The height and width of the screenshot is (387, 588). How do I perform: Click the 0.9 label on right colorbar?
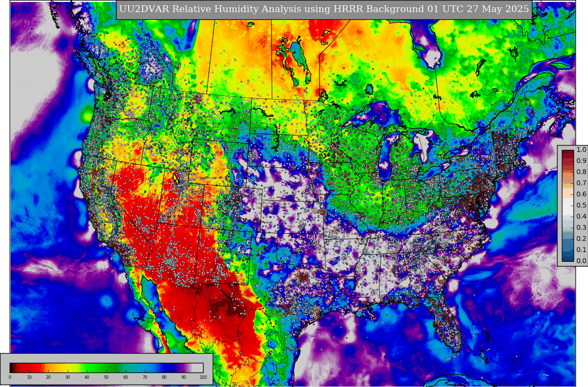[x=581, y=161]
